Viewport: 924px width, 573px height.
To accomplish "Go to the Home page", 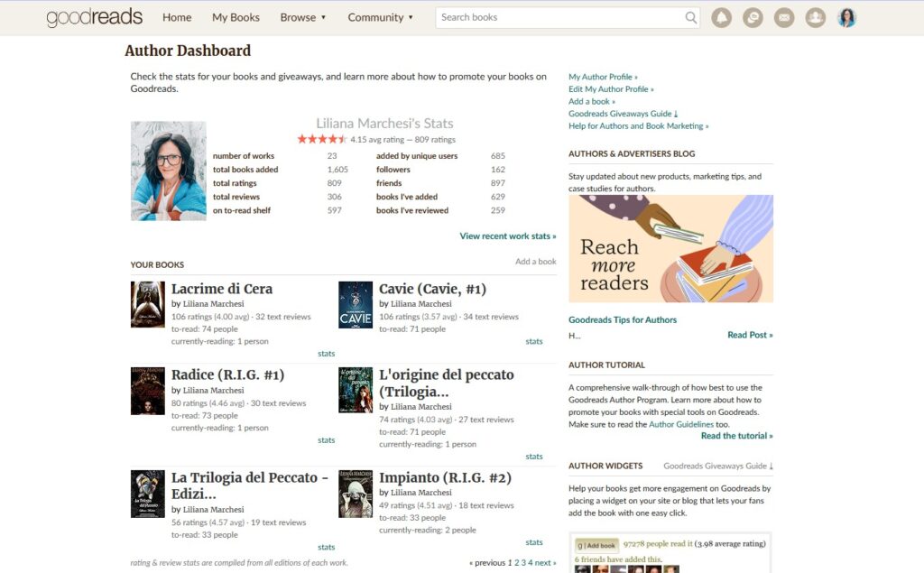I will pos(177,18).
